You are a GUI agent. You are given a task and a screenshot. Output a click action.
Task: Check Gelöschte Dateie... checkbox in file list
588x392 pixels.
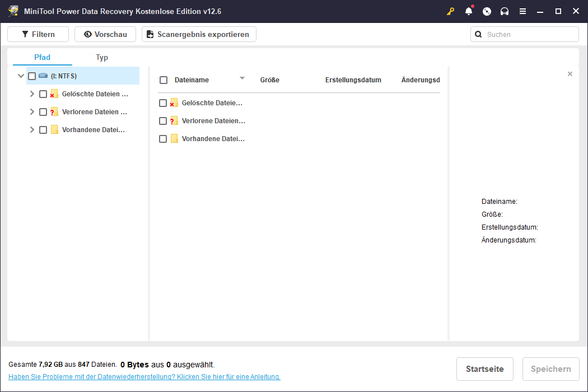pos(163,103)
